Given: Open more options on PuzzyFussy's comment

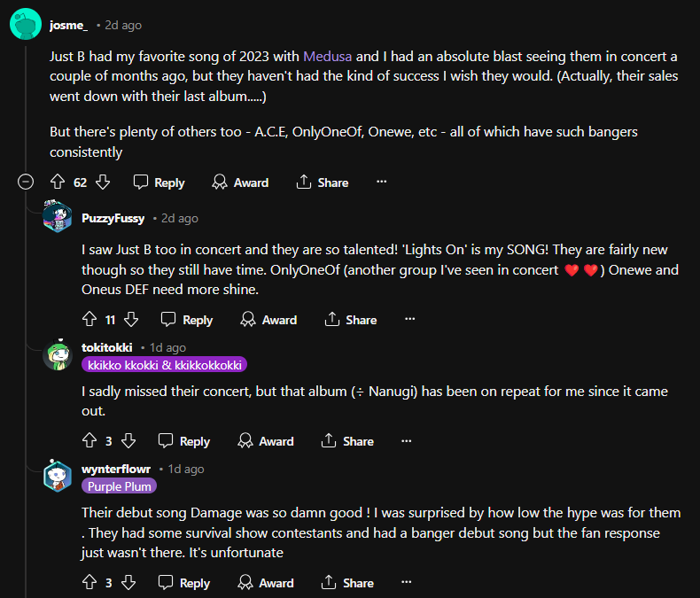Looking at the screenshot, I should [x=410, y=319].
